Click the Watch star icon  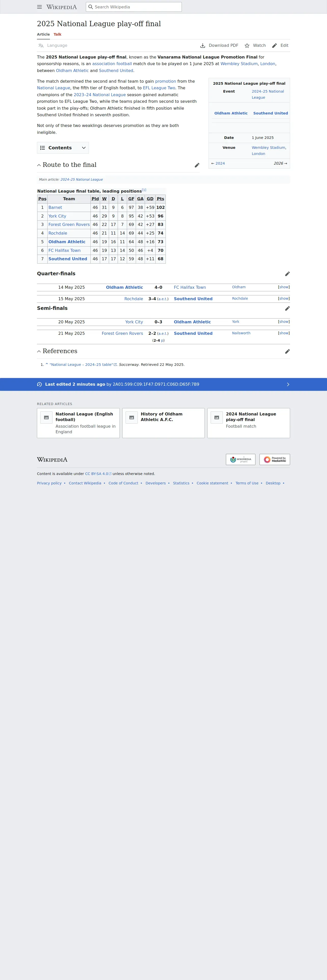click(247, 46)
